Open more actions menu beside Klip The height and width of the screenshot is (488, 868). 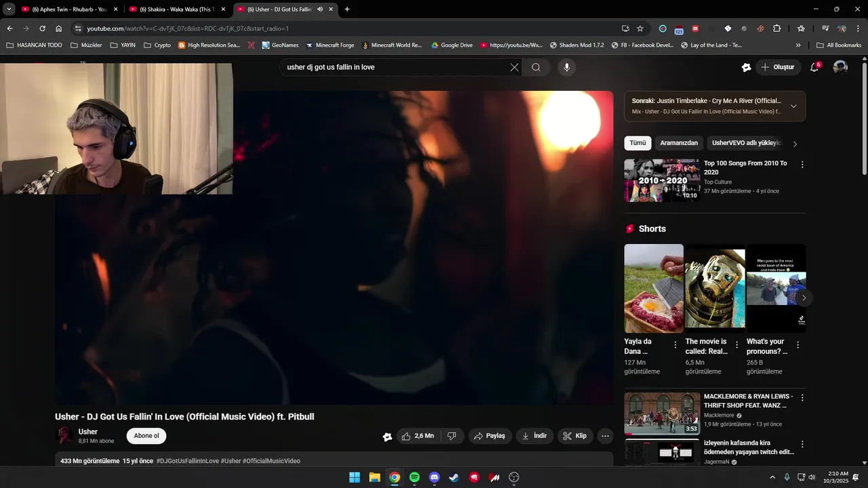click(x=606, y=436)
